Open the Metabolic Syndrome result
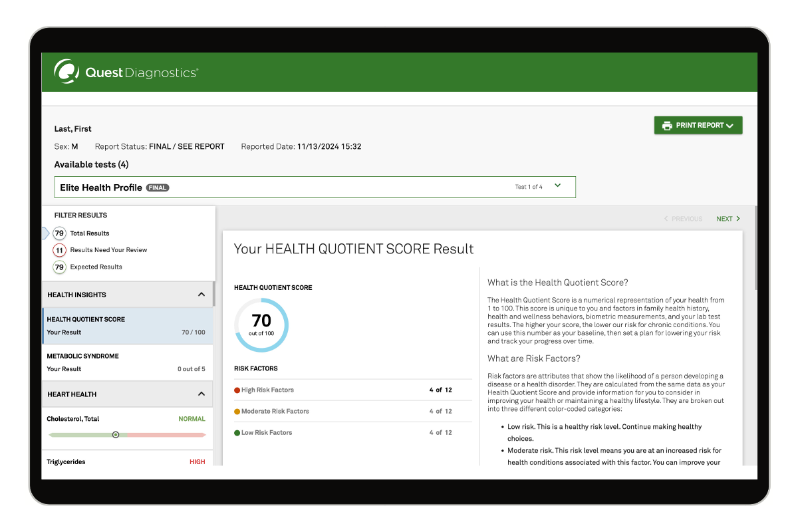Image resolution: width=798 pixels, height=532 pixels. (x=126, y=362)
